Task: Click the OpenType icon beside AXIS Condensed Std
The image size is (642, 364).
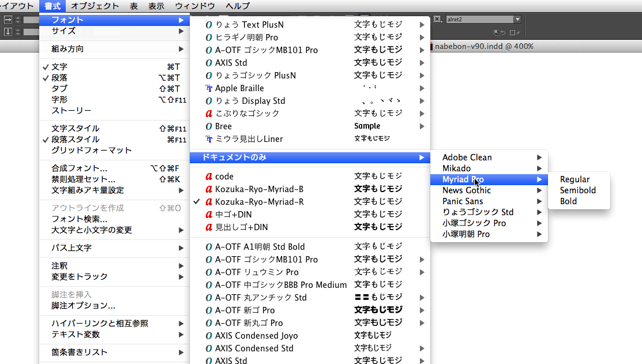Action: [x=209, y=348]
